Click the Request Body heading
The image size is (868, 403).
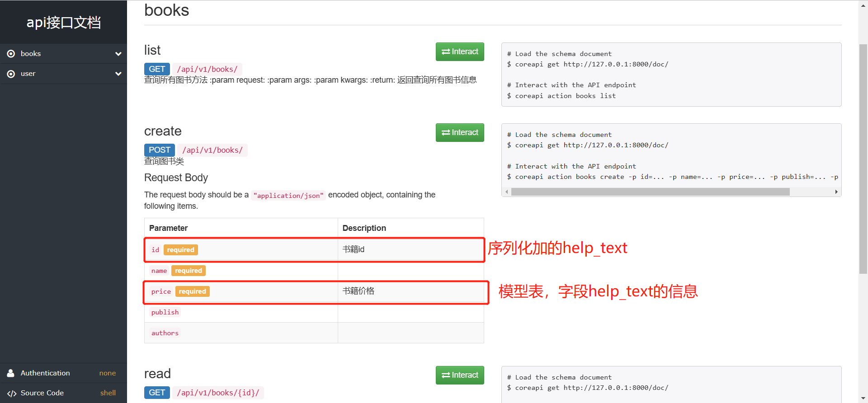click(176, 178)
